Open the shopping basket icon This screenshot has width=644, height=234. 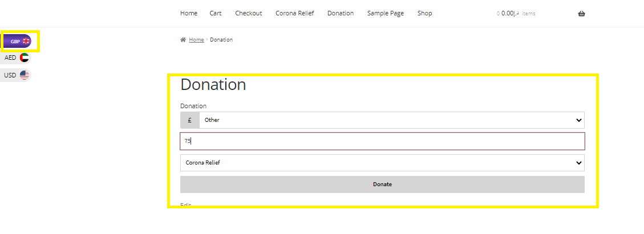click(581, 14)
